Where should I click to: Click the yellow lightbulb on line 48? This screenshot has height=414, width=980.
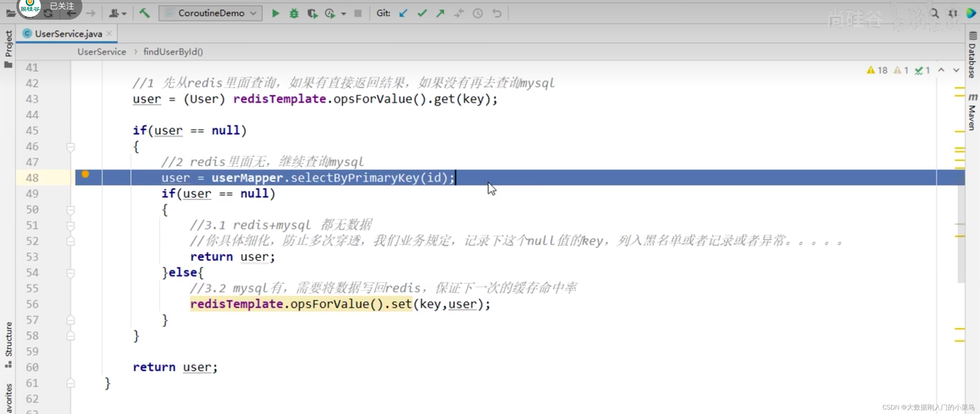(85, 174)
